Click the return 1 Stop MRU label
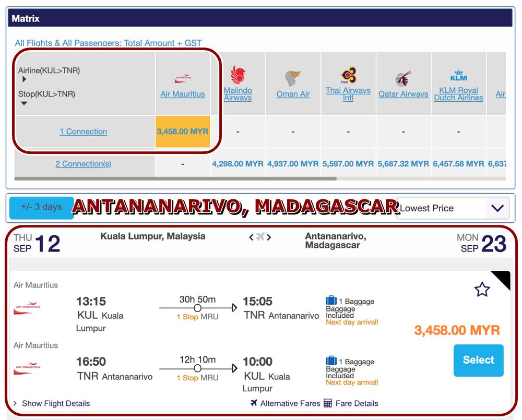The width and height of the screenshot is (522, 420). point(197,378)
